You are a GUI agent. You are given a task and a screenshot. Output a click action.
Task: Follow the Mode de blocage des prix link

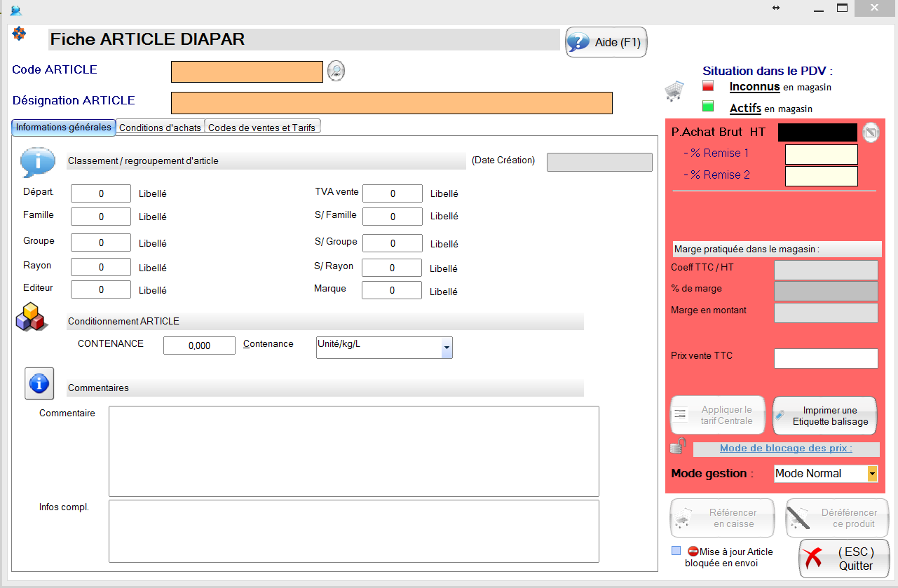[x=786, y=449]
